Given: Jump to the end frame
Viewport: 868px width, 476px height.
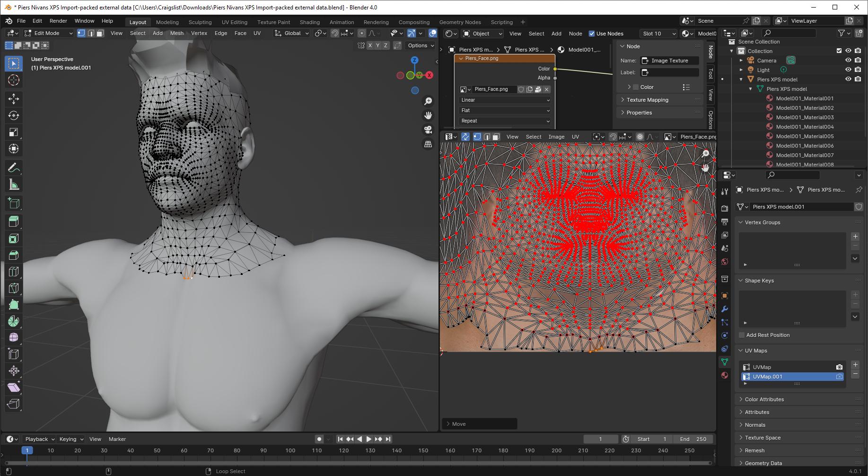Looking at the screenshot, I should (x=388, y=439).
